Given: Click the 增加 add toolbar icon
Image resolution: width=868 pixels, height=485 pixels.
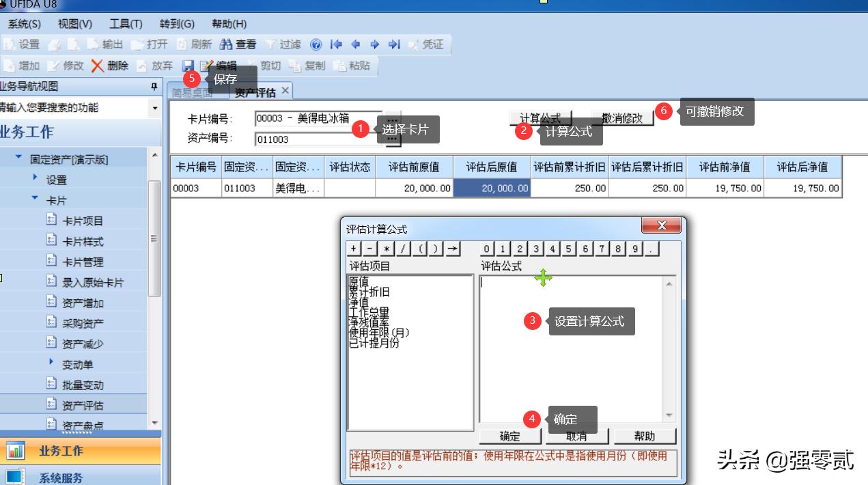Looking at the screenshot, I should [22, 66].
